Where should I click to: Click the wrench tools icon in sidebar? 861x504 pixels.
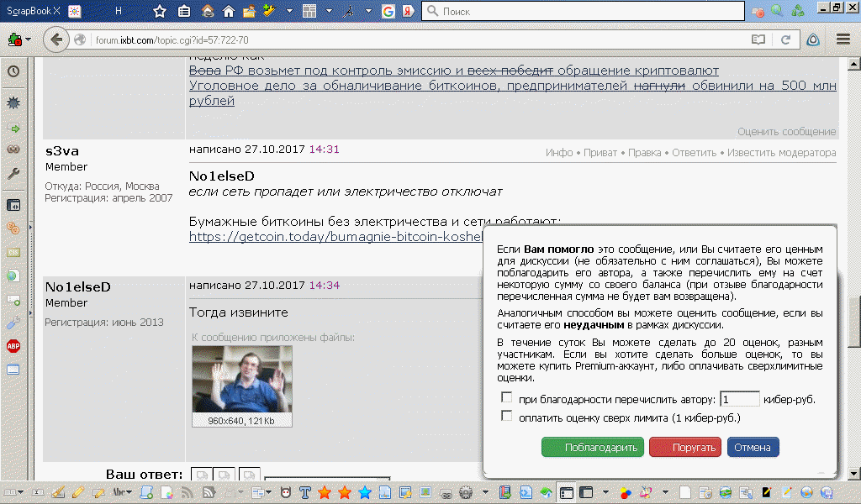click(13, 174)
